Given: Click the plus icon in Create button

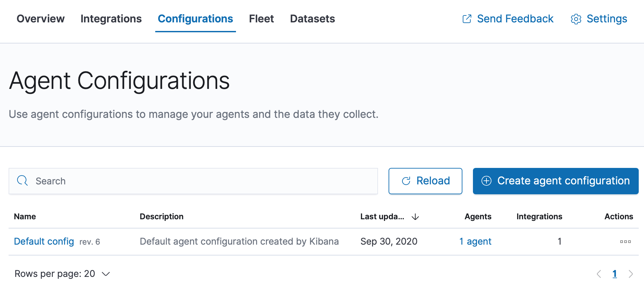Looking at the screenshot, I should (486, 181).
